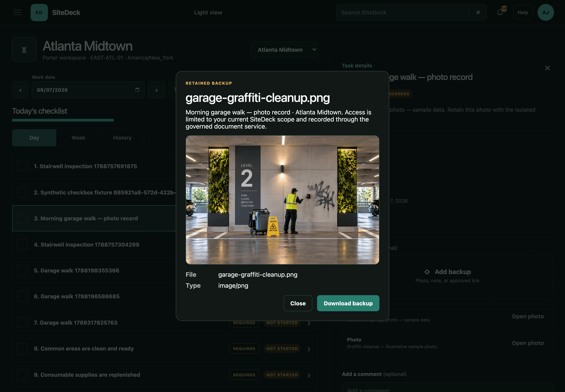The height and width of the screenshot is (392, 565).
Task: Click the File value garage-graffiti-cleanup.png
Action: point(258,274)
